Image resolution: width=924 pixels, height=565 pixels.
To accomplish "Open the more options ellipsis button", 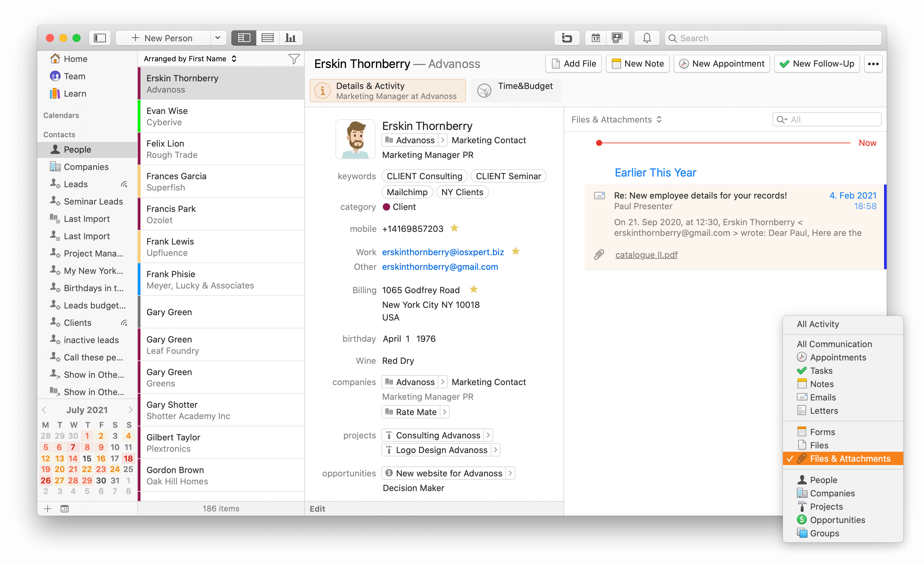I will tap(873, 64).
